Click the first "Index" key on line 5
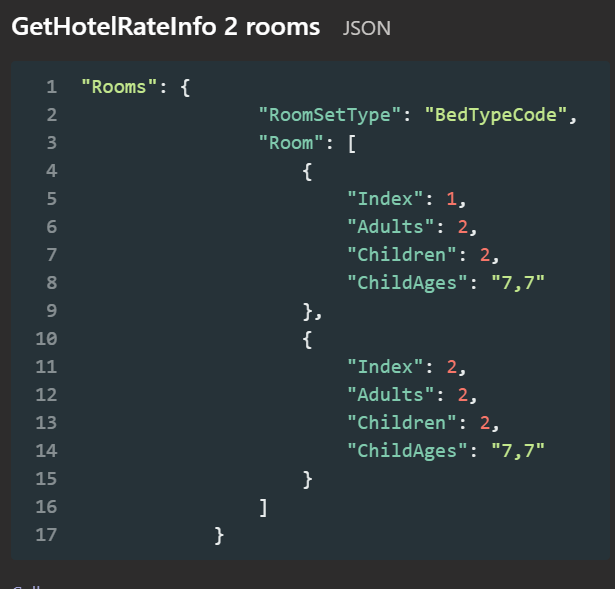Screen dimensions: 615x589 (x=385, y=199)
